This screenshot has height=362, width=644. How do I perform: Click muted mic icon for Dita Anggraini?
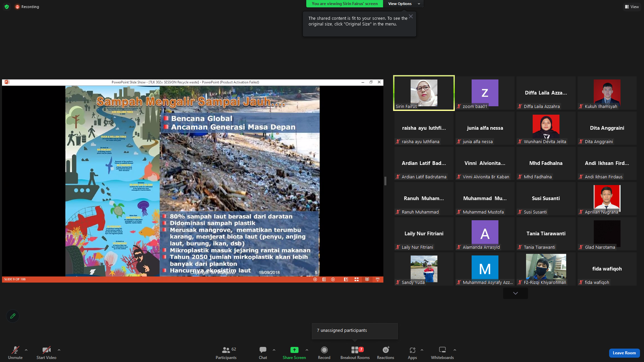point(581,142)
